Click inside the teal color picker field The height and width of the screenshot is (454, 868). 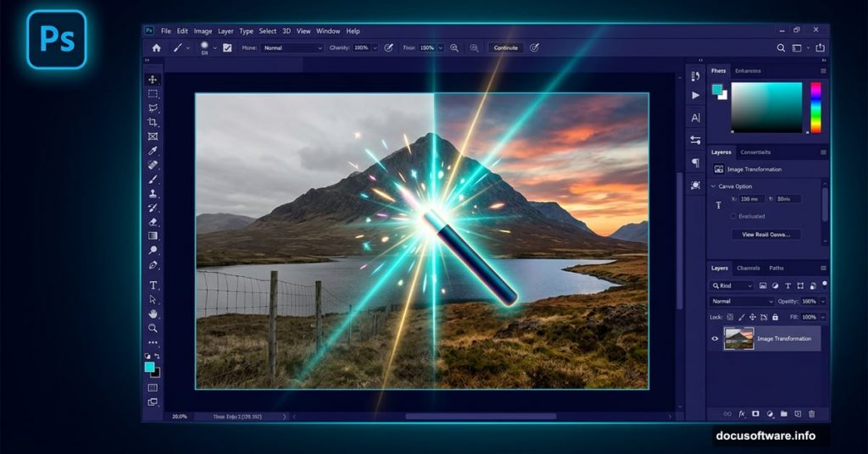pyautogui.click(x=766, y=108)
